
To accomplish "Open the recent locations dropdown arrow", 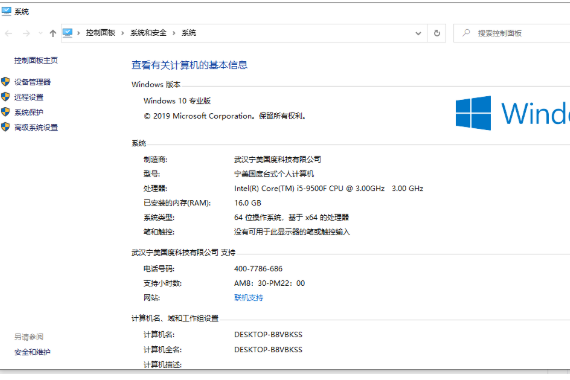I will [40, 33].
